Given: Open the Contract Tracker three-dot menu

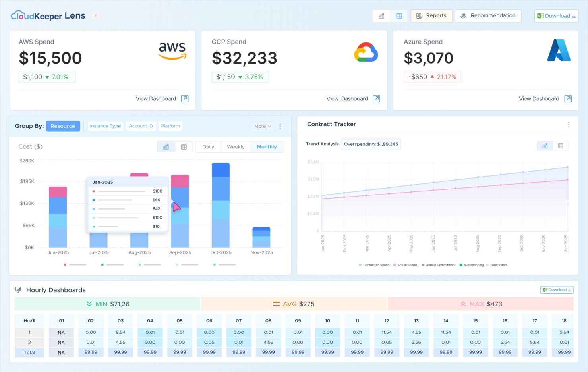Looking at the screenshot, I should pos(569,124).
